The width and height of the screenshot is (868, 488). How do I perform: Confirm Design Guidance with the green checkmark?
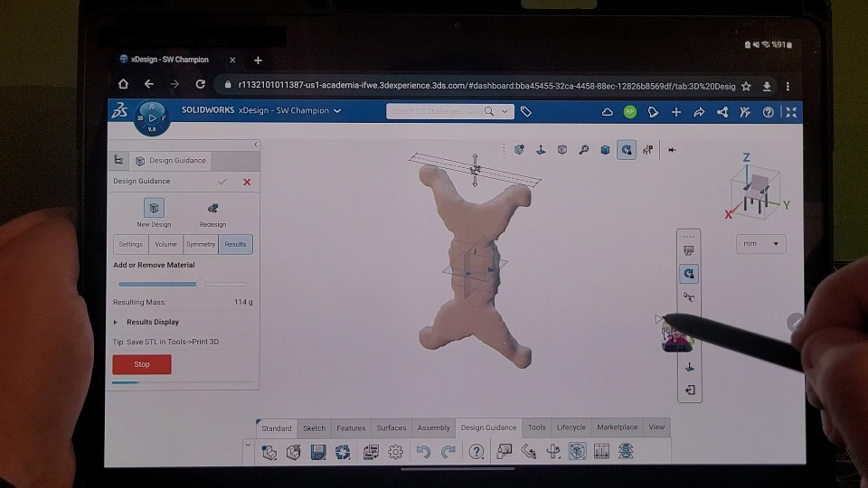(222, 182)
